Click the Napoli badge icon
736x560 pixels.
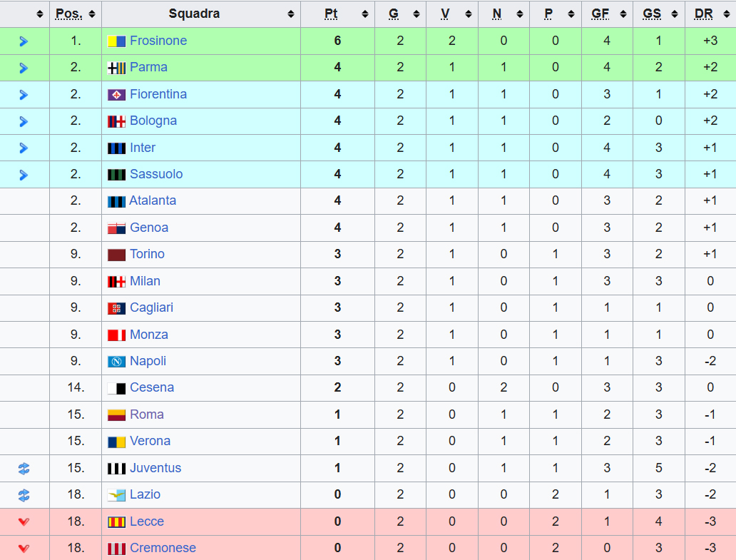pyautogui.click(x=116, y=362)
